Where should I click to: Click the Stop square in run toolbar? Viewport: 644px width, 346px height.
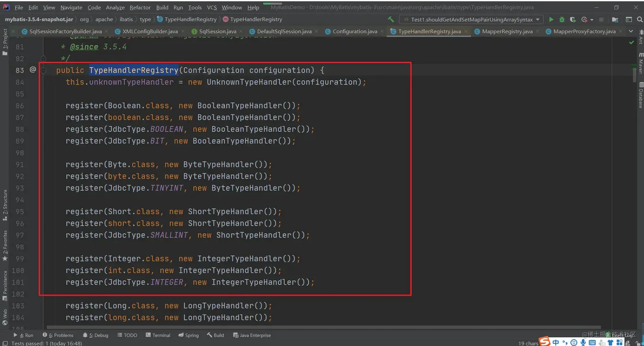tap(601, 20)
